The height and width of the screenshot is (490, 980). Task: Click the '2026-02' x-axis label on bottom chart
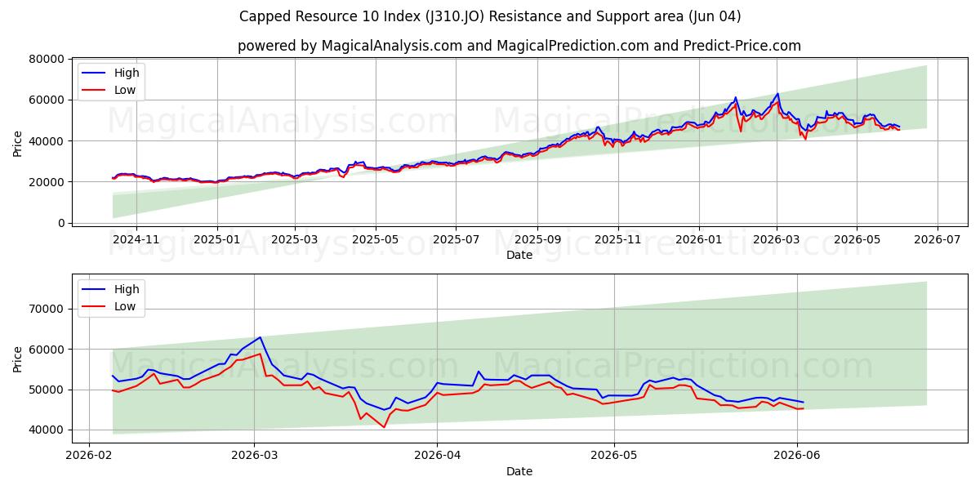(87, 456)
